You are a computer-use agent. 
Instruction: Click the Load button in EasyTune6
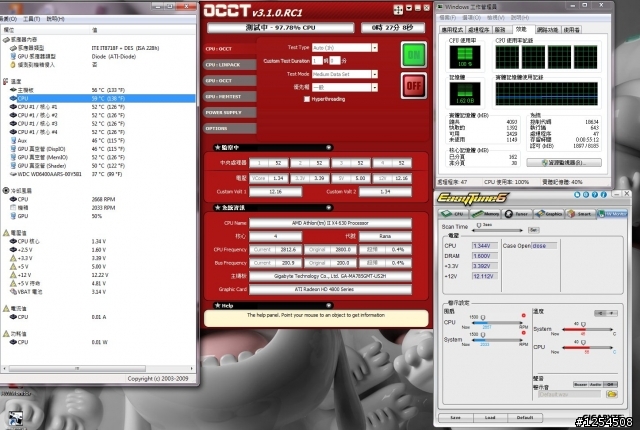point(490,418)
